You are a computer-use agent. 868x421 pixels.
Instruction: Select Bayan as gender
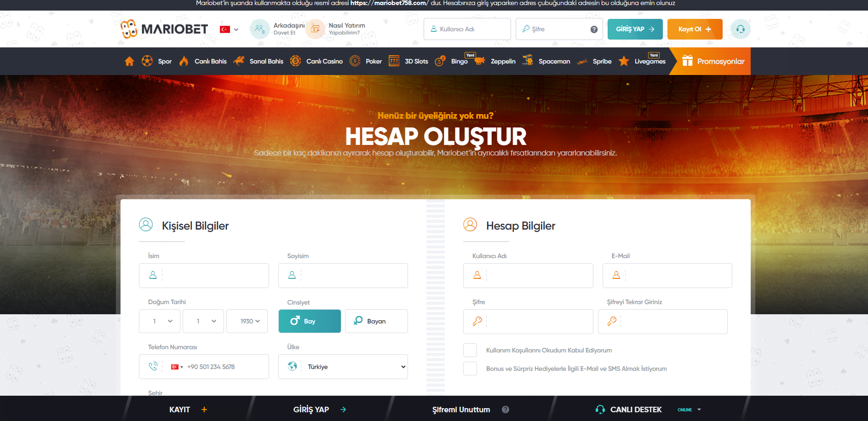tap(376, 321)
